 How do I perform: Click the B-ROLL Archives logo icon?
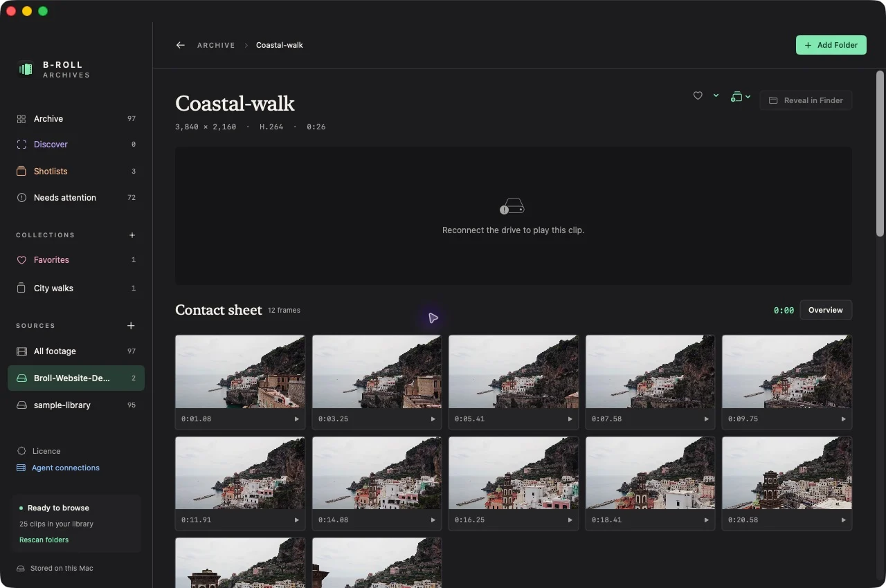(26, 69)
